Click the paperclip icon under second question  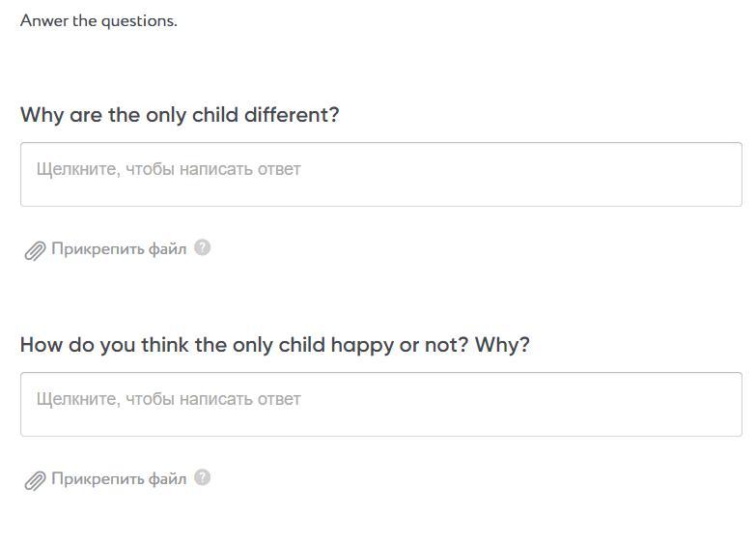pos(35,481)
